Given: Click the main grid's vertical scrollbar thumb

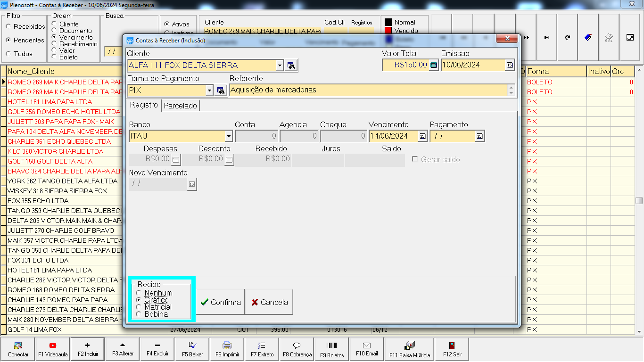Looking at the screenshot, I should pos(639,200).
